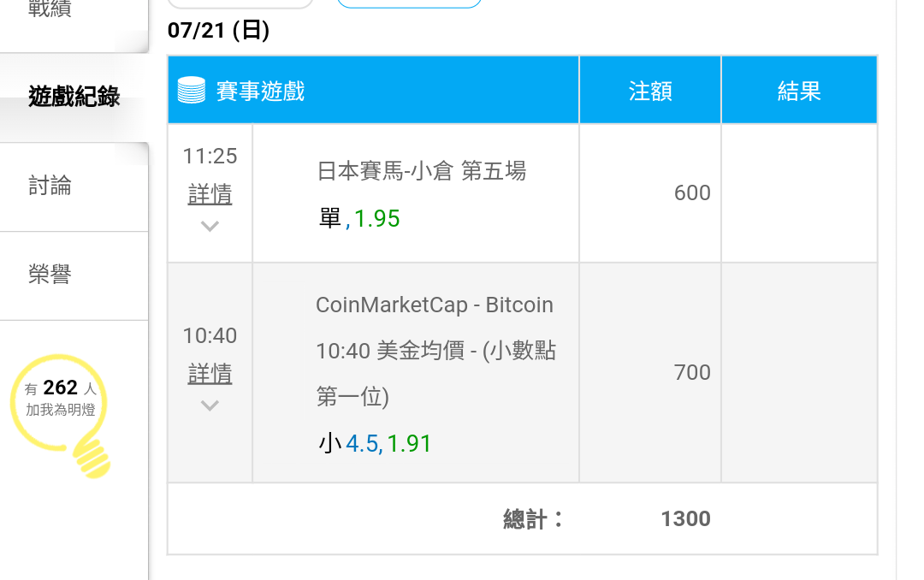
Task: Click 日本賽馬-小倉 第五場 event title
Action: coord(421,171)
